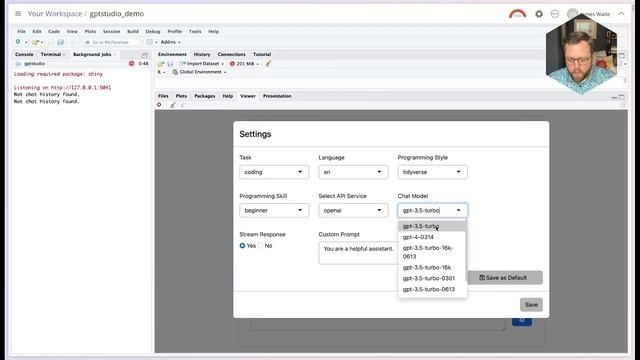Click the red stop icon in console
Image resolution: width=640 pixels, height=360 pixels.
[x=131, y=64]
